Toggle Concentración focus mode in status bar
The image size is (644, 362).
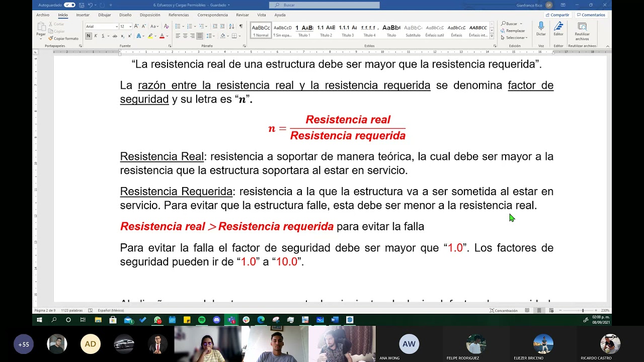coord(504,310)
